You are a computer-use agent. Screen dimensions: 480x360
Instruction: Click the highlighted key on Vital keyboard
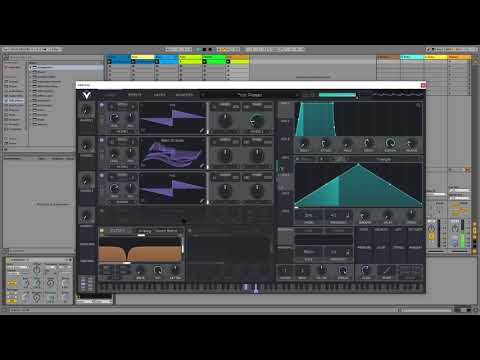[256, 289]
